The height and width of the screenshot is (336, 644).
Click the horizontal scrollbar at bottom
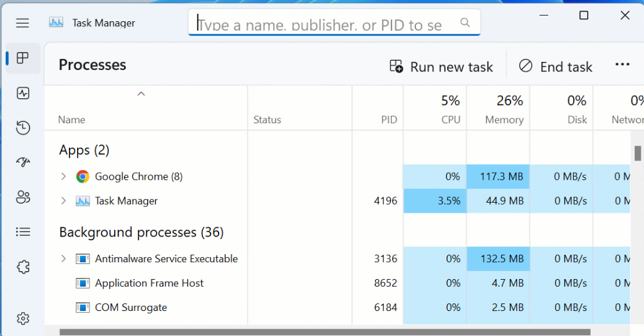(325, 332)
